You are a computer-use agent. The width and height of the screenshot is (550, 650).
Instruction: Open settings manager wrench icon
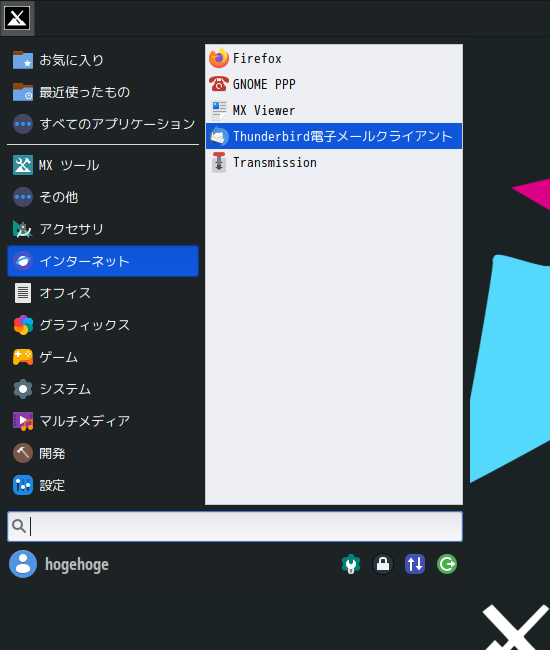pos(351,564)
